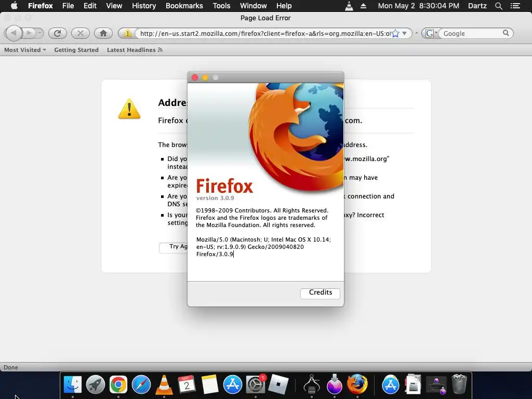
Task: Click the red Firefox wordmark in dialog
Action: [224, 186]
